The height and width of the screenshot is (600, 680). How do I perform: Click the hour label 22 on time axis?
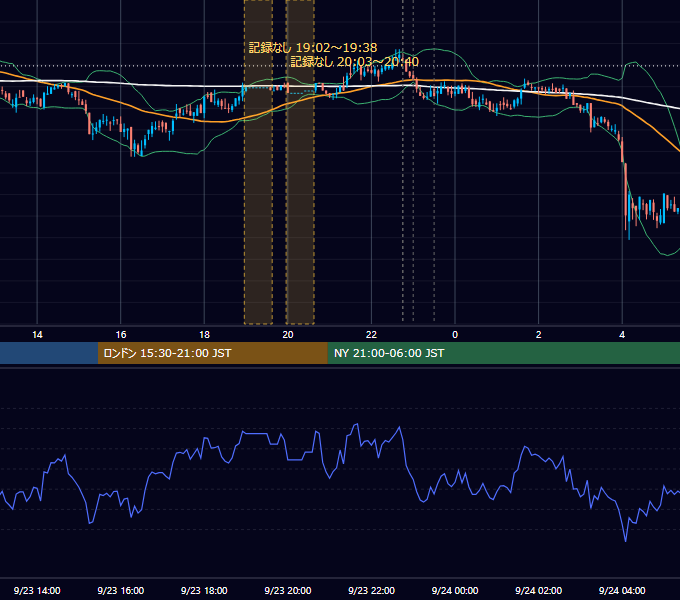(x=371, y=335)
